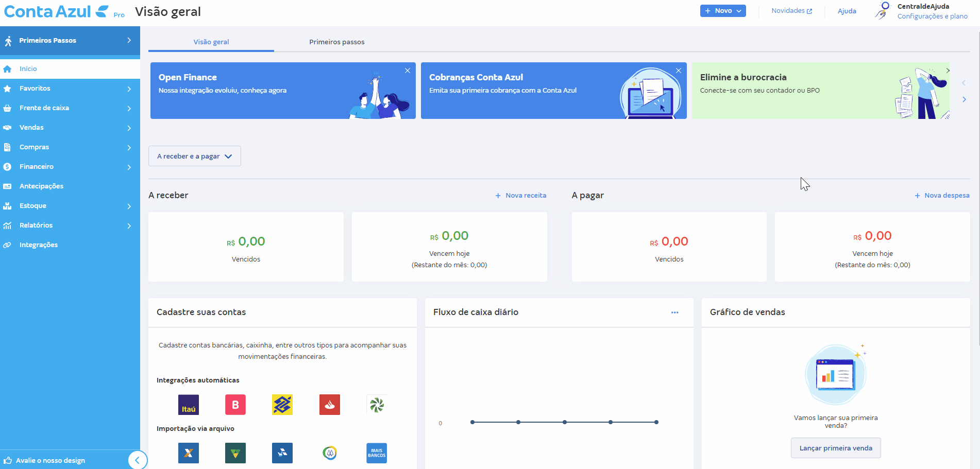Open Integrações in the sidebar
The image size is (980, 469).
click(x=39, y=245)
